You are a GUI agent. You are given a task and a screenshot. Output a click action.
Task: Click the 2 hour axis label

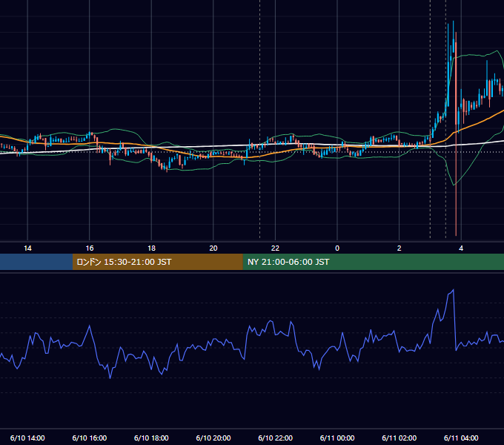[x=399, y=248]
